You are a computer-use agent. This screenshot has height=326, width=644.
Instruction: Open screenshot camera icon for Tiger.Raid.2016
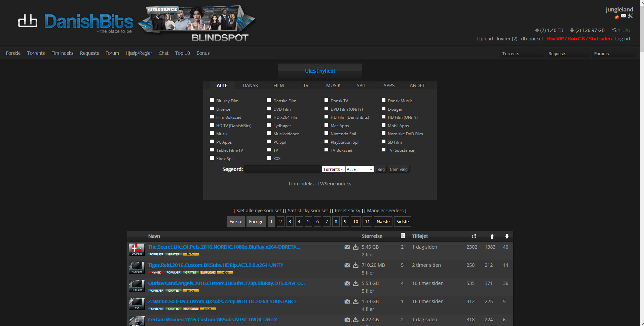(x=347, y=265)
